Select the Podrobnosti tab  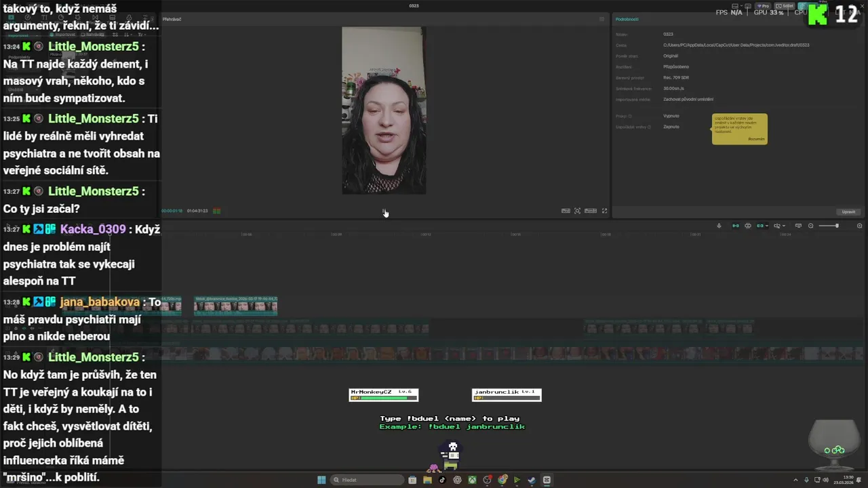coord(627,19)
